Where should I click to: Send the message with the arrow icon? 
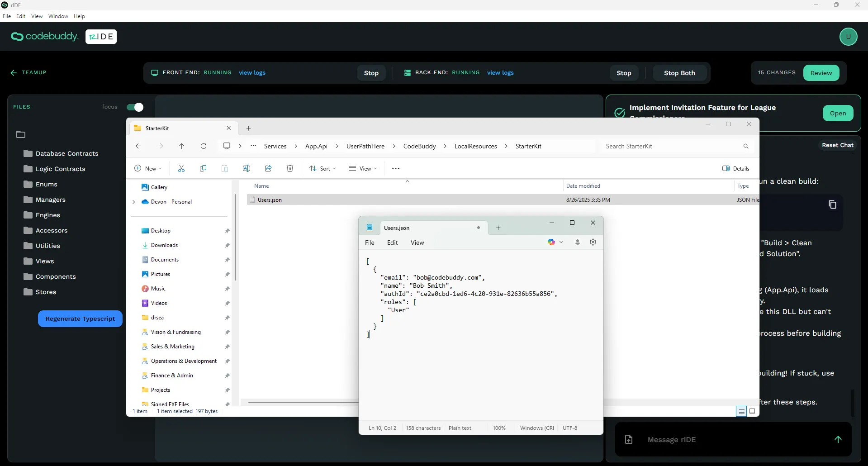[x=838, y=439]
